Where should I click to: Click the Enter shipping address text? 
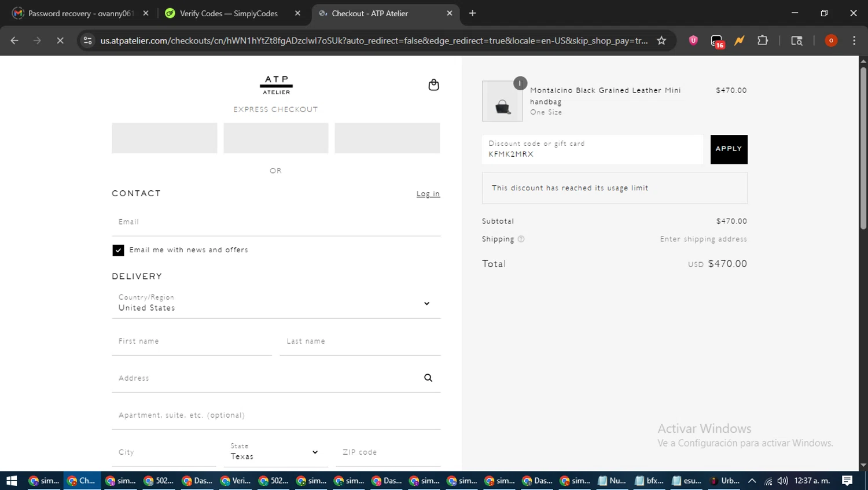pyautogui.click(x=704, y=239)
